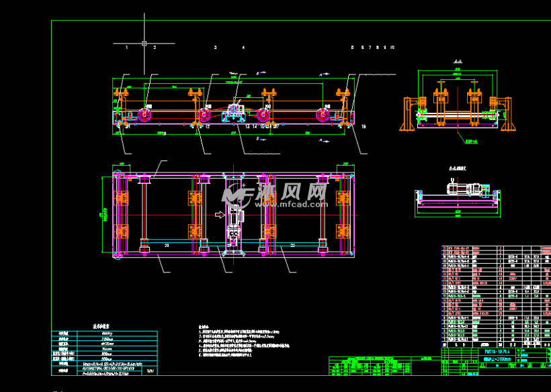
Task: Click the 5t/h cell in parameters table
Action: coord(151,371)
